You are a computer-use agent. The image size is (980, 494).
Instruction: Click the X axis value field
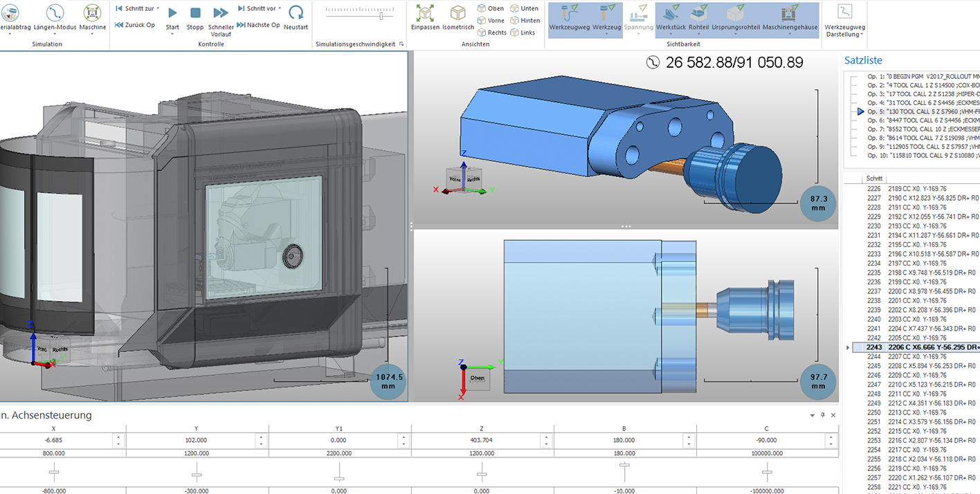point(54,440)
